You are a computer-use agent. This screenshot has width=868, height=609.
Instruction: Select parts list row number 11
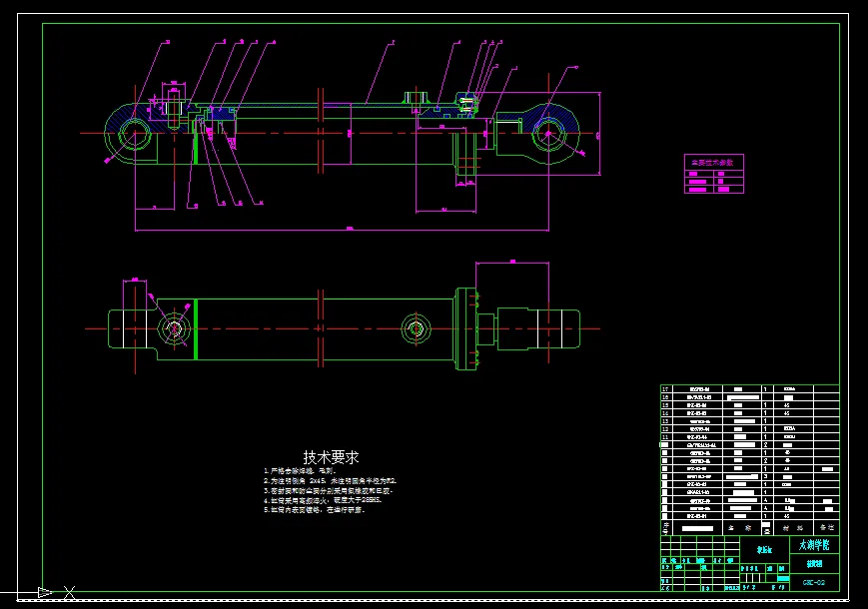tap(749, 437)
